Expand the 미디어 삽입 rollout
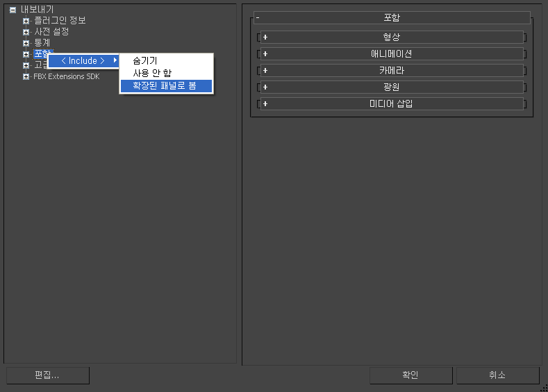 (x=392, y=103)
